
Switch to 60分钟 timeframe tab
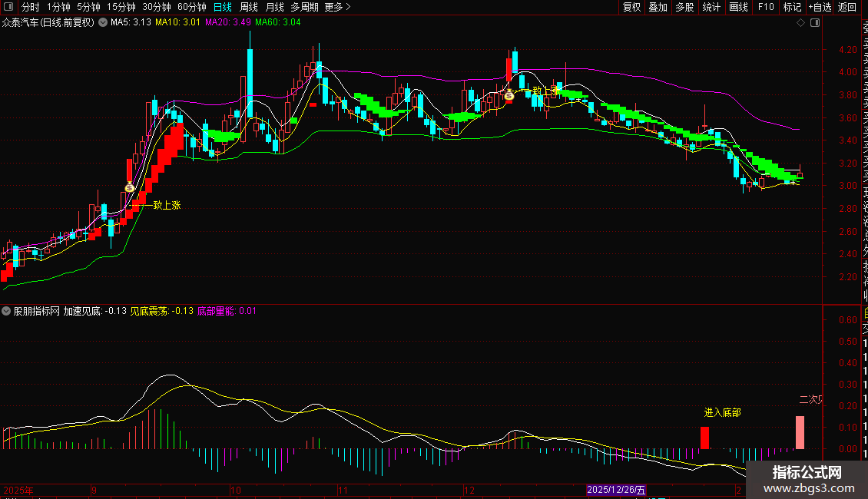(191, 7)
